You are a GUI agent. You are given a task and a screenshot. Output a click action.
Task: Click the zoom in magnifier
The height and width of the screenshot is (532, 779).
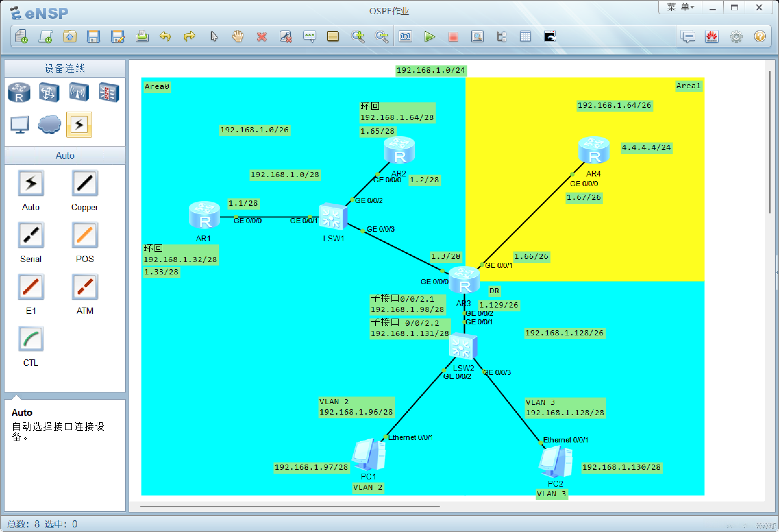[358, 37]
